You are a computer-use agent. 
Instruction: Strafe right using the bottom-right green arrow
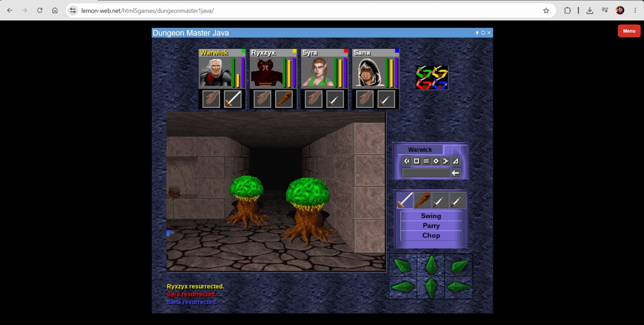pos(459,288)
